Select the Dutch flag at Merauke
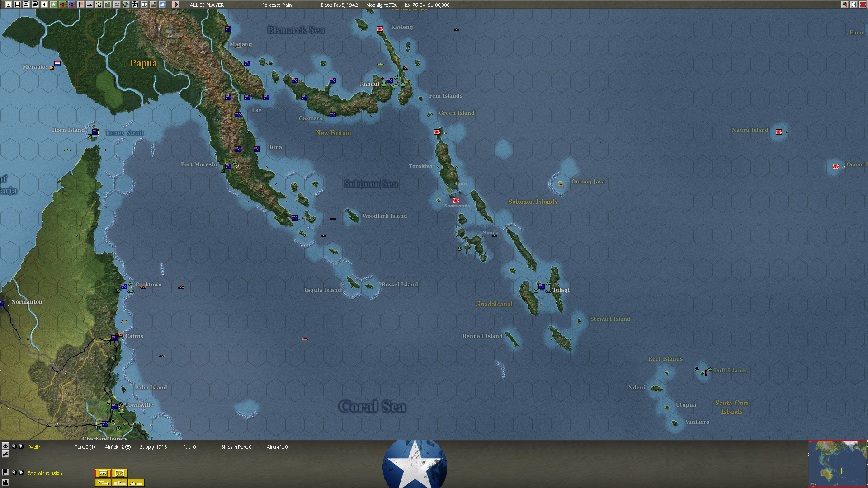 [x=57, y=63]
